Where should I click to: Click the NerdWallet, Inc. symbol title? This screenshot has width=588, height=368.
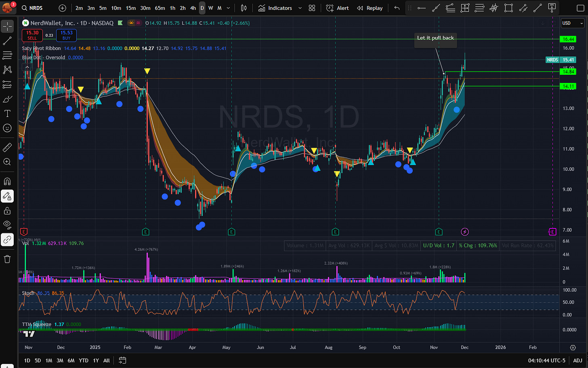coord(52,23)
